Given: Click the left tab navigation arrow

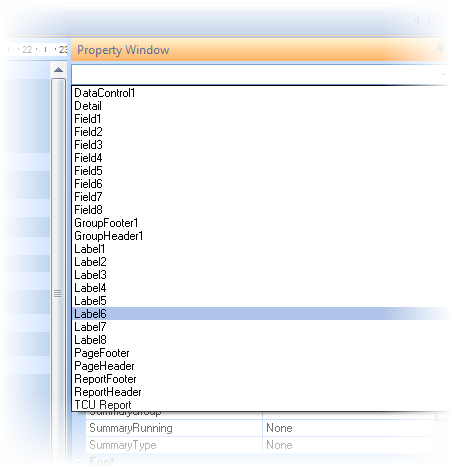Looking at the screenshot, I should pyautogui.click(x=417, y=21).
